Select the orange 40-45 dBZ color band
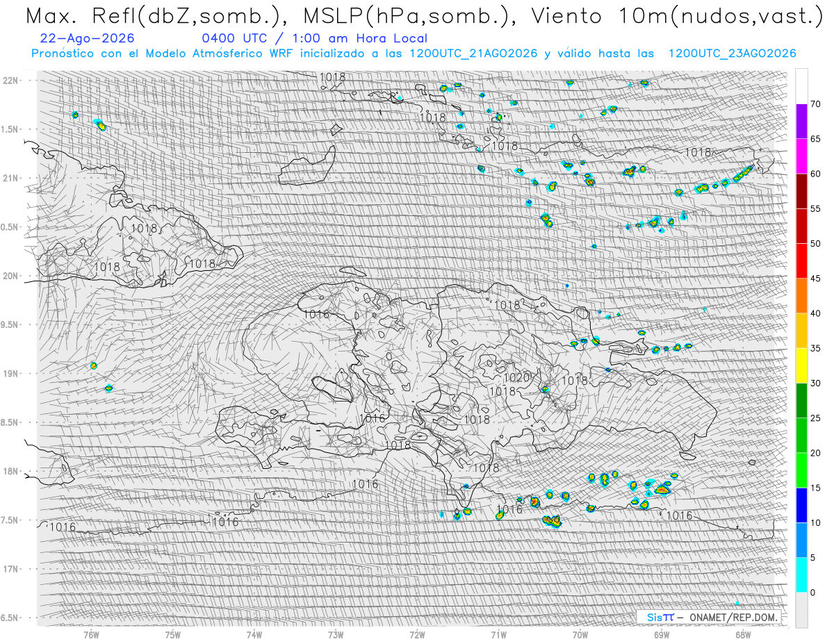Image resolution: width=834 pixels, height=644 pixels. pyautogui.click(x=801, y=295)
